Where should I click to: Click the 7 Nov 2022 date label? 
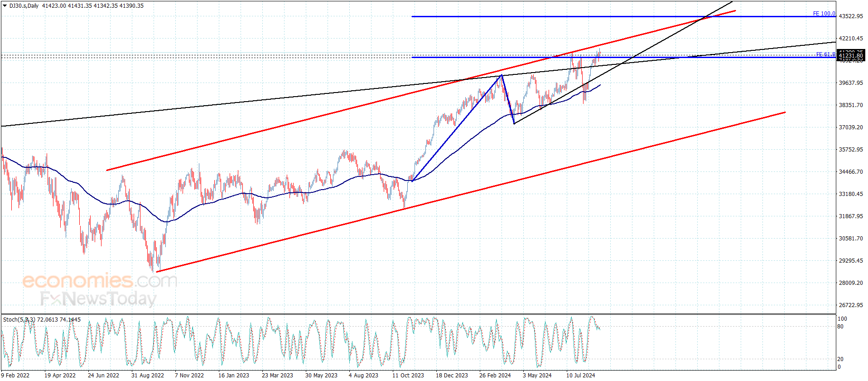189,376
